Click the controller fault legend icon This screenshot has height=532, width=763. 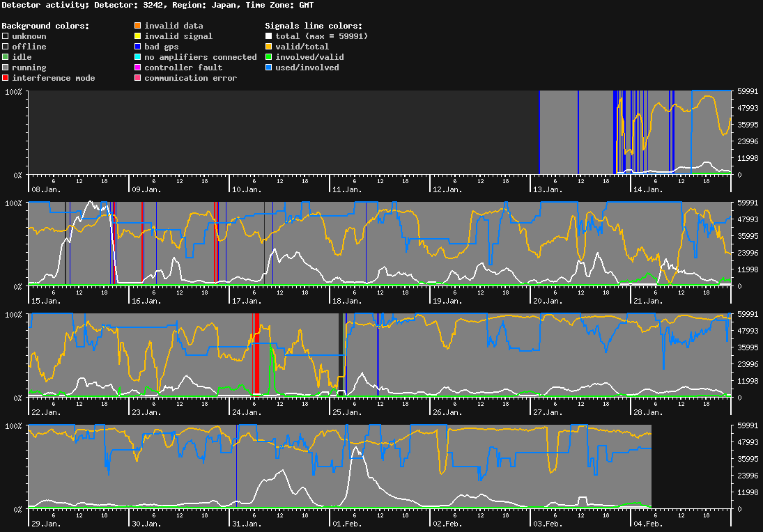pyautogui.click(x=139, y=68)
